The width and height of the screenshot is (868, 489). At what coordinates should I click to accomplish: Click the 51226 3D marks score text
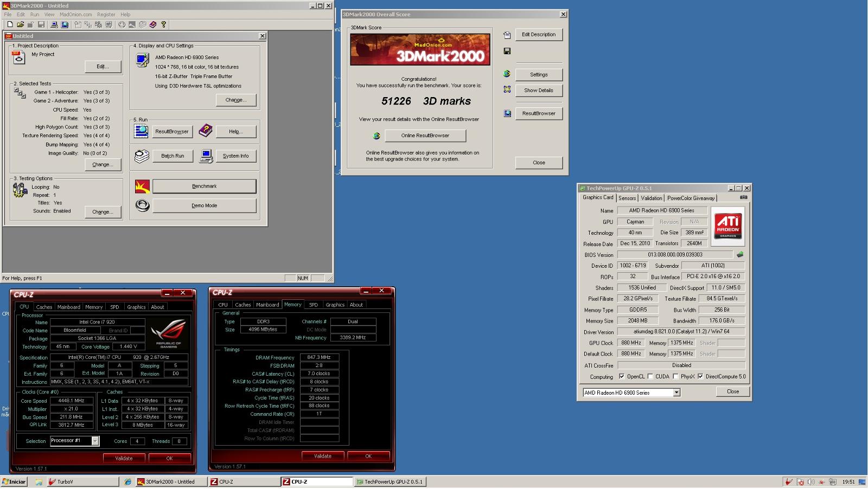pos(426,101)
